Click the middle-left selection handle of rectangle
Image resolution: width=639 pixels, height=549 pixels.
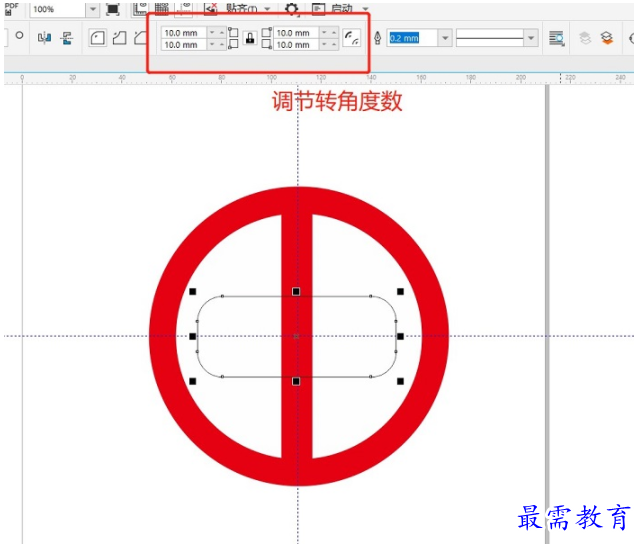[x=193, y=336]
